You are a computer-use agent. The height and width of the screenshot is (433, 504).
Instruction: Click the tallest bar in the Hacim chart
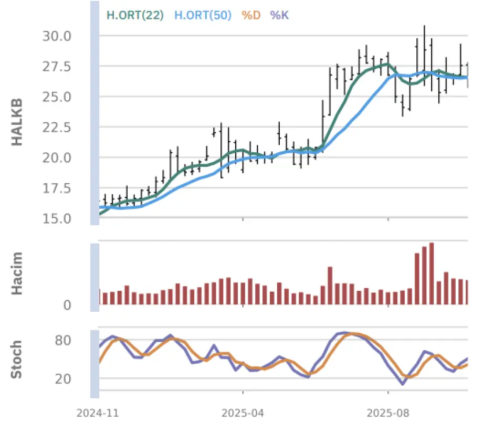[x=432, y=273]
